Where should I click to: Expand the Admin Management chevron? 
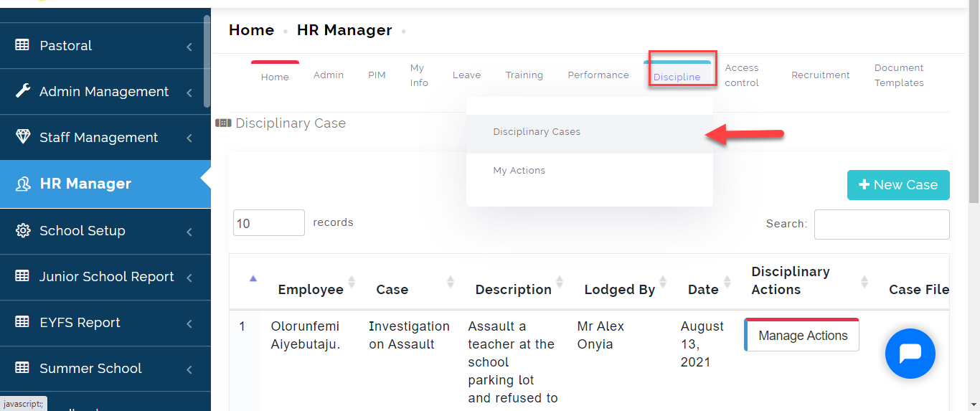189,93
